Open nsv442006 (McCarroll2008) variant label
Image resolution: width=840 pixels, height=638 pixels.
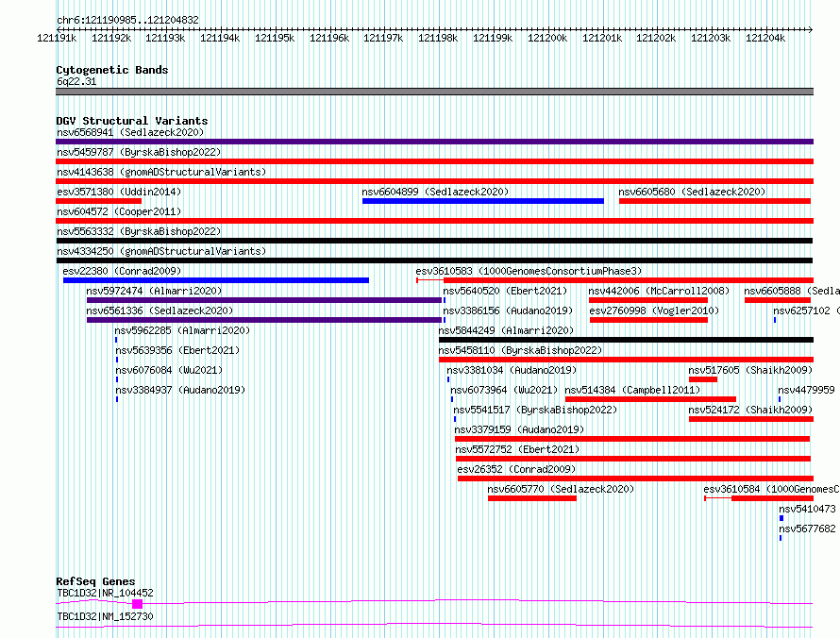point(659,291)
